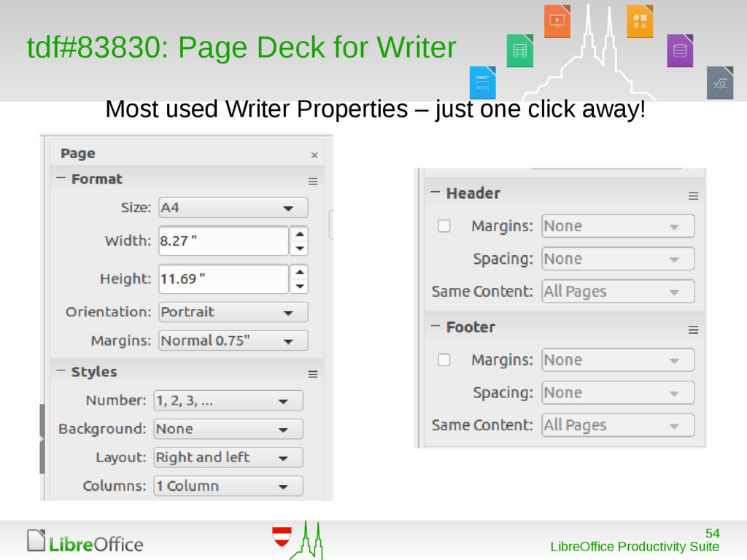Open Footer section more options menu
Viewport: 747px width, 560px height.
click(x=693, y=330)
